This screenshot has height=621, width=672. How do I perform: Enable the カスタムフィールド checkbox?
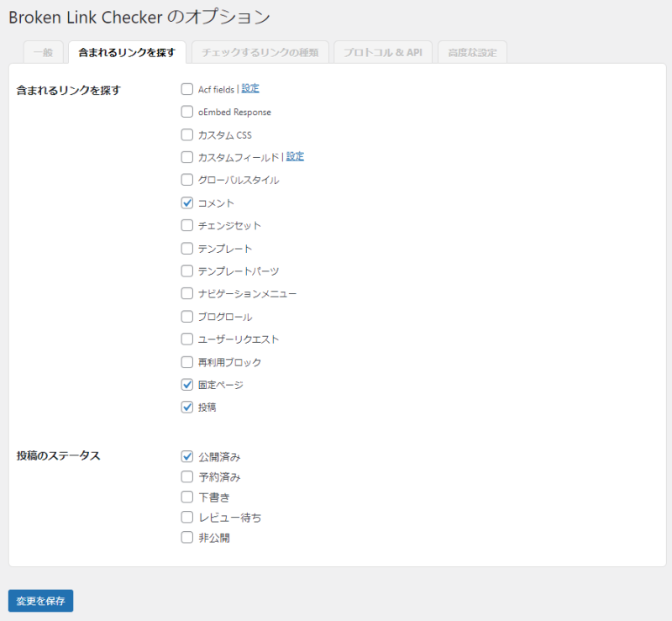(x=186, y=157)
